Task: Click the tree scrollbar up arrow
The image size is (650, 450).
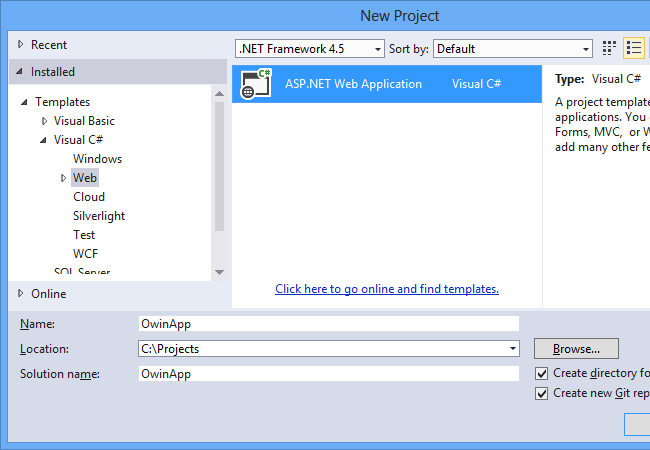Action: click(220, 94)
